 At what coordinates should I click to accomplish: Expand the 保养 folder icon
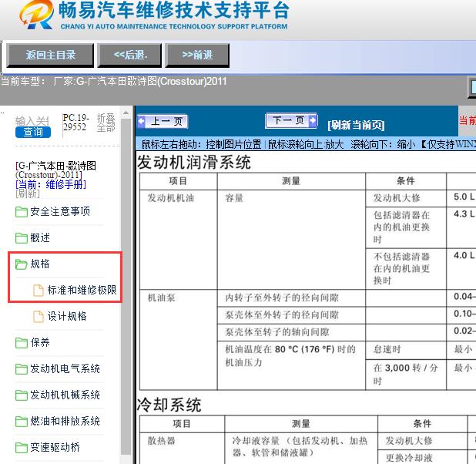[x=22, y=343]
